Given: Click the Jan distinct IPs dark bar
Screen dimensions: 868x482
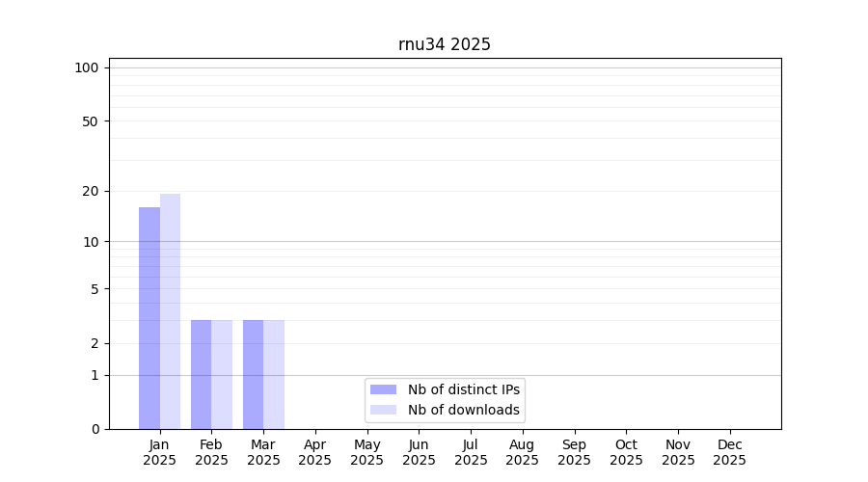Looking at the screenshot, I should (149, 318).
